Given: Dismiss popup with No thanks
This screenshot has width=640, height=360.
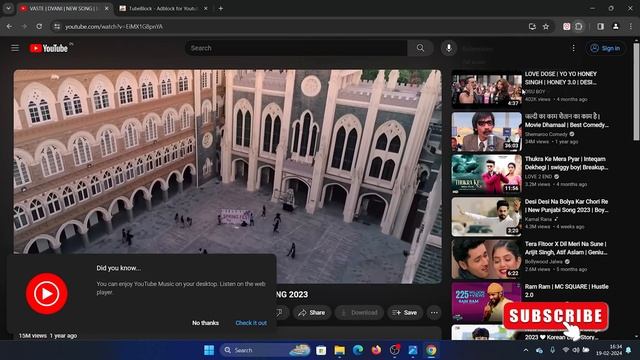Looking at the screenshot, I should [205, 323].
